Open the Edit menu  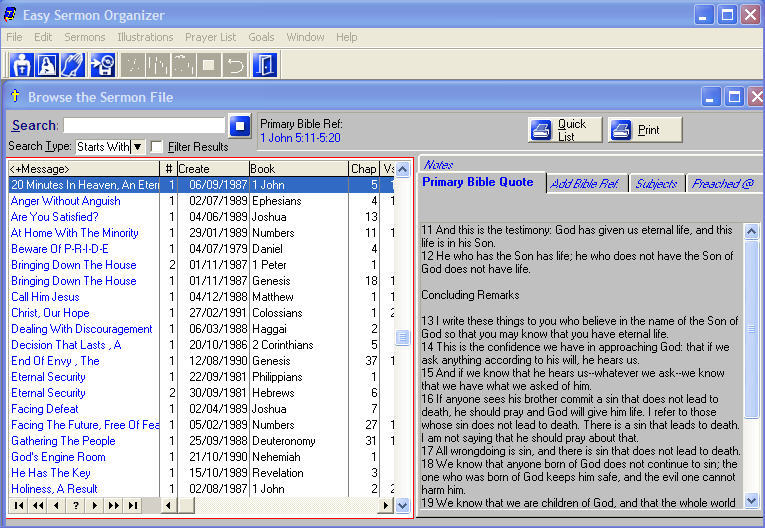point(43,37)
